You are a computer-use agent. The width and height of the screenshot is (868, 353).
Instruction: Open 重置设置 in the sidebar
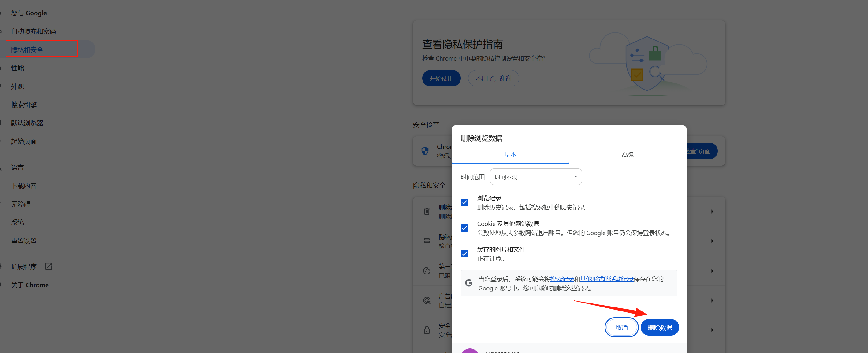[x=24, y=240]
